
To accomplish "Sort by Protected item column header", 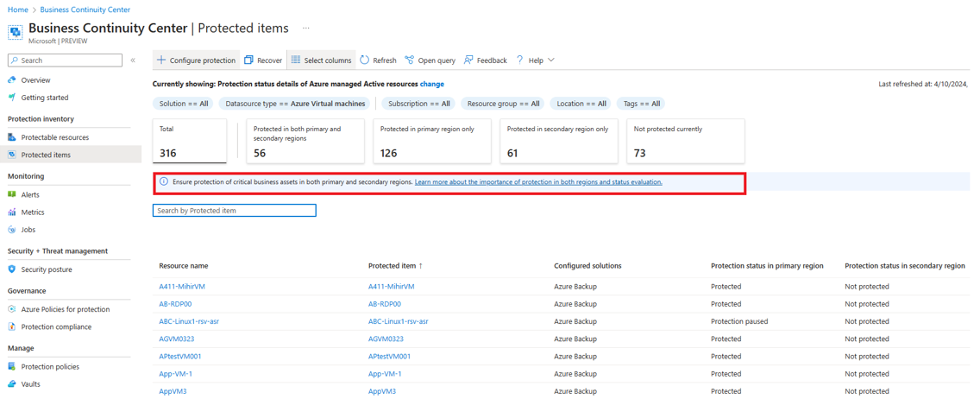I will click(x=396, y=266).
